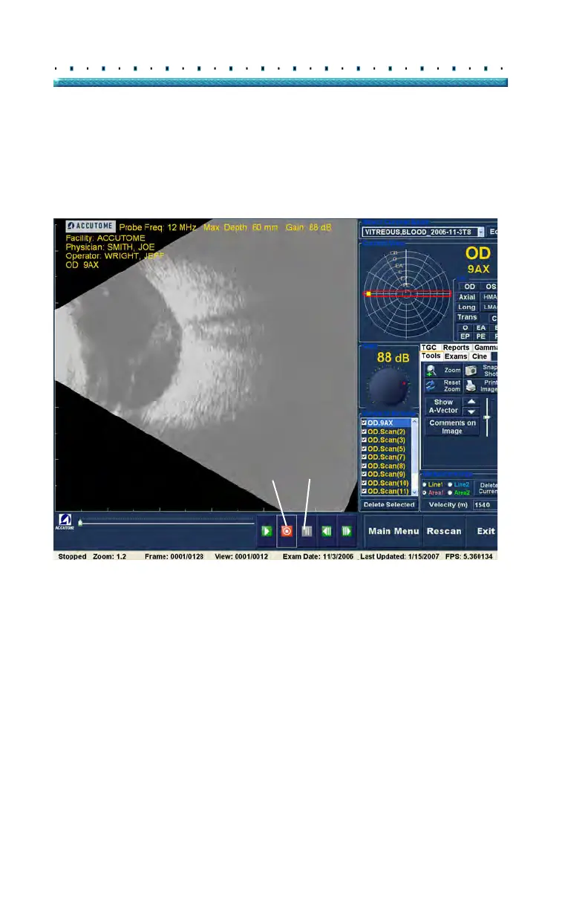This screenshot has width=588, height=909.
Task: Select Line2 measurement radio button
Action: click(450, 484)
